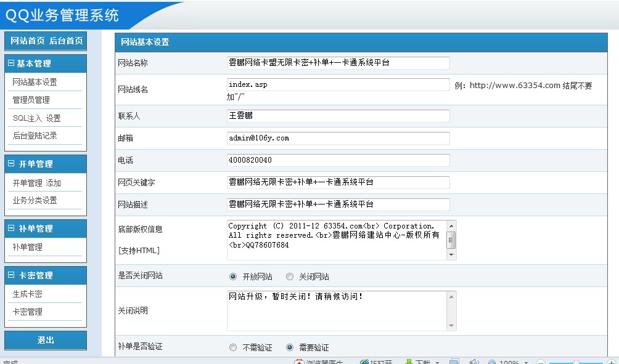
Task: Collapse the 开单管理 section
Action: 10,164
